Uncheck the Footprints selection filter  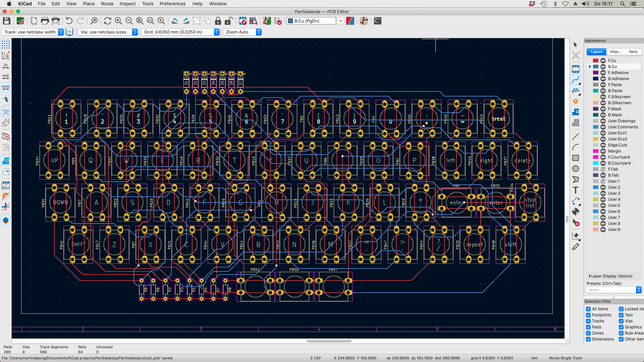tap(588, 315)
